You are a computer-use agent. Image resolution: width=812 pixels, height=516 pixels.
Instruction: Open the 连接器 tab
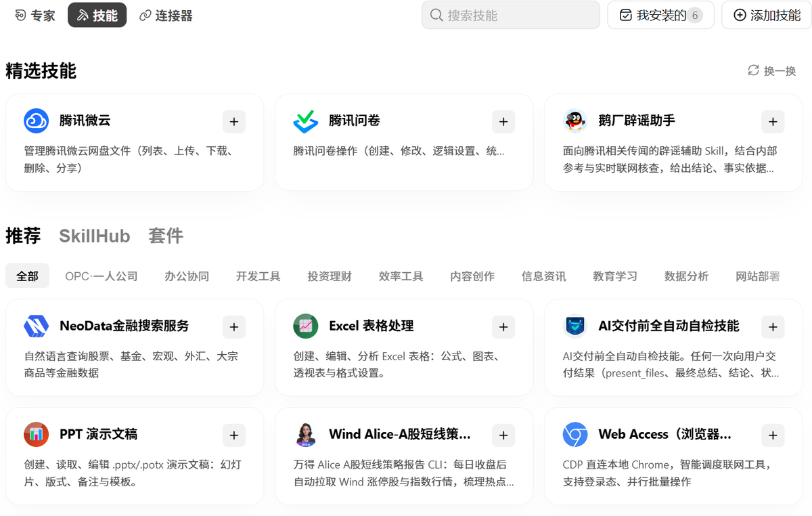tap(166, 16)
